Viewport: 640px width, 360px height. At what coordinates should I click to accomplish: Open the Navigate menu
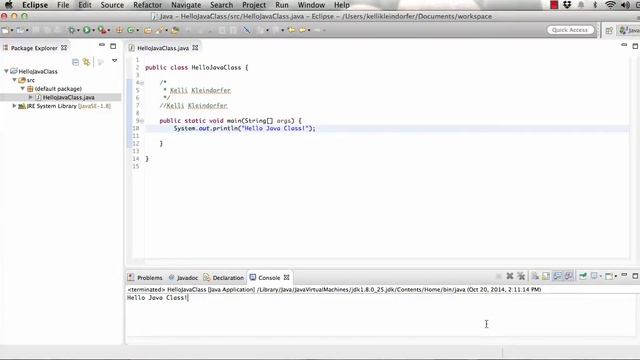point(186,5)
